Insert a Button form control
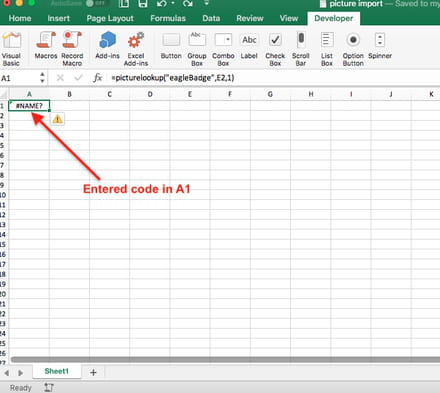The height and width of the screenshot is (393, 440). 171,46
